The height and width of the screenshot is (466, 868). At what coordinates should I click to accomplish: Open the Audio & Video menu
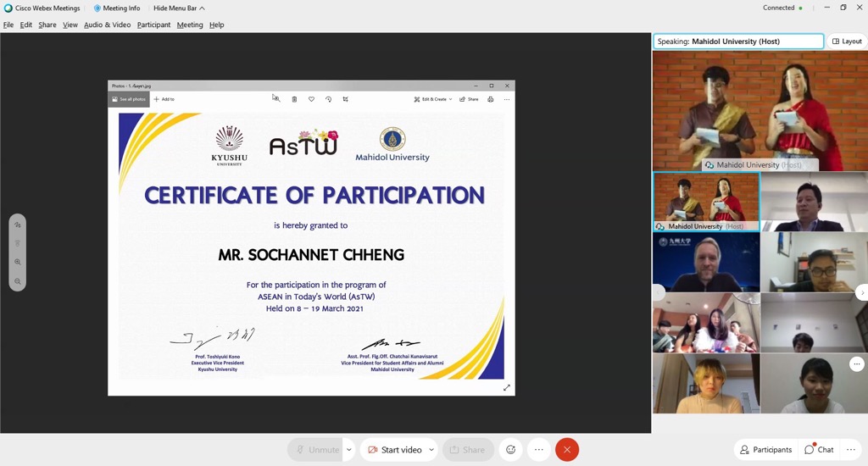[x=107, y=25]
